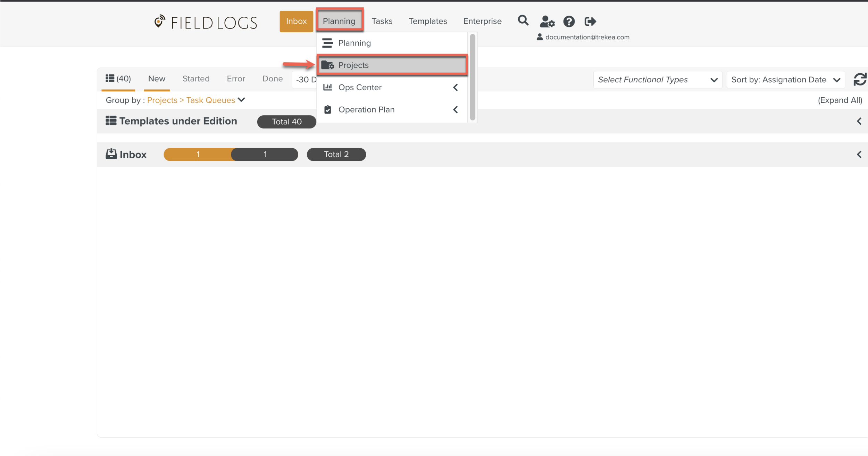Viewport: 868px width, 456px height.
Task: Click the refresh icon at right
Action: pos(860,80)
